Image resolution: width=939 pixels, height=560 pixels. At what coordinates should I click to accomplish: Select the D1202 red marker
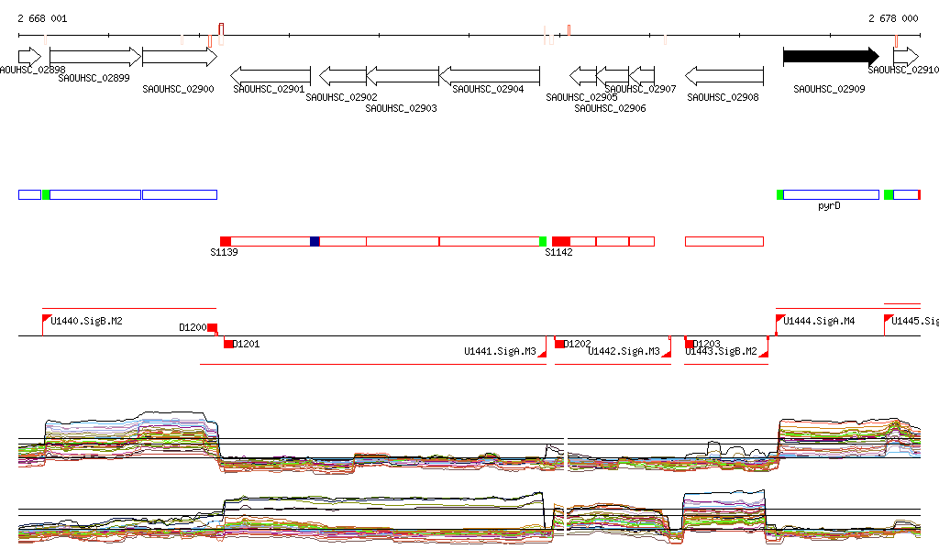point(559,344)
